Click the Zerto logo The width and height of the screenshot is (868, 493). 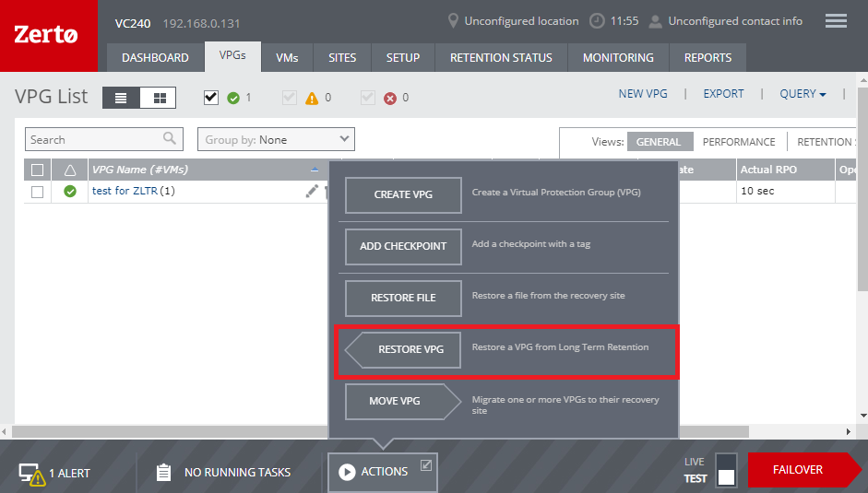click(46, 34)
